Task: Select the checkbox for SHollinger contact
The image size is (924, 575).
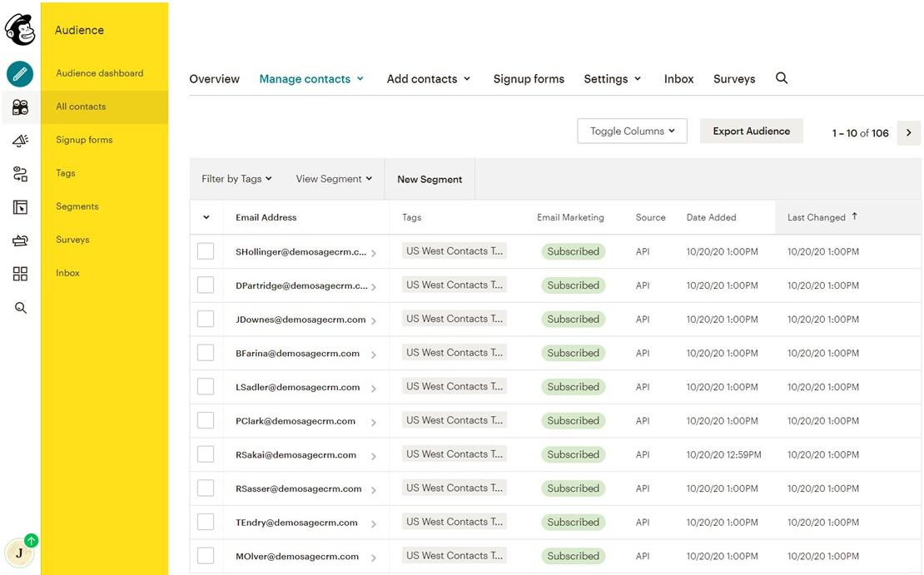Action: tap(206, 251)
